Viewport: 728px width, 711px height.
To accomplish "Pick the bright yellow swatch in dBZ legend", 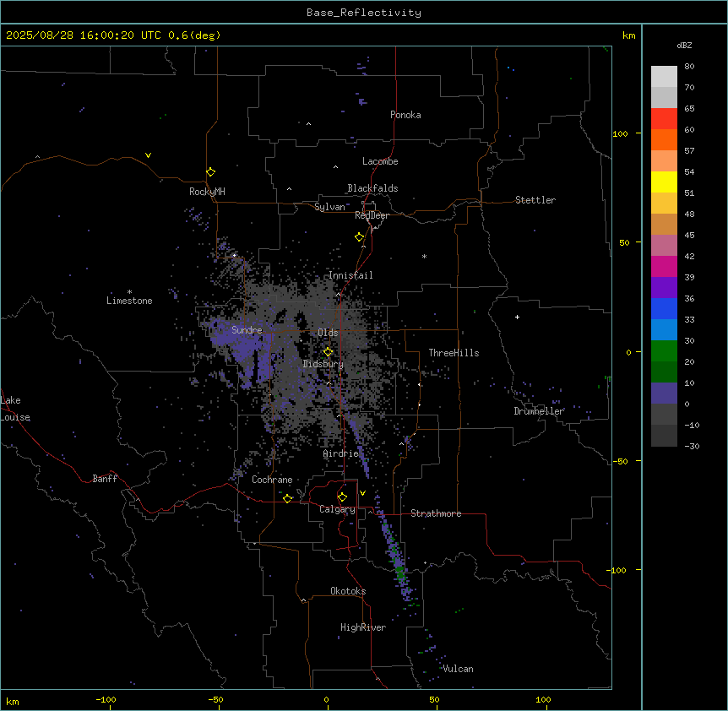I will [664, 182].
